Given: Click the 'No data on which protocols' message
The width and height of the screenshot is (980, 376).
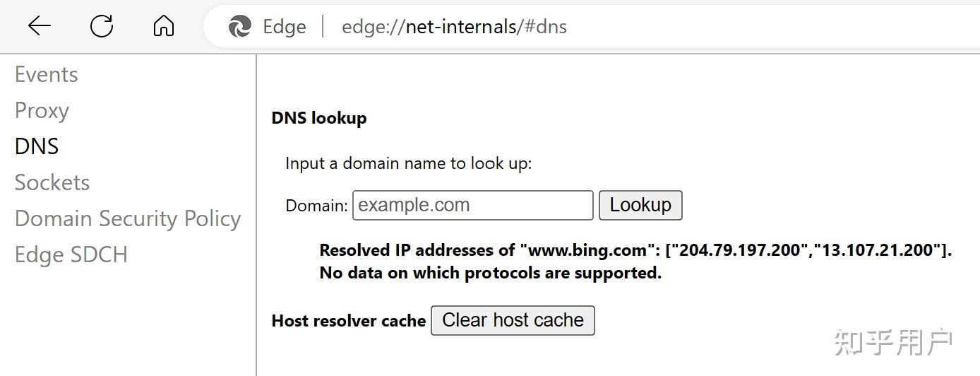Looking at the screenshot, I should tap(491, 273).
